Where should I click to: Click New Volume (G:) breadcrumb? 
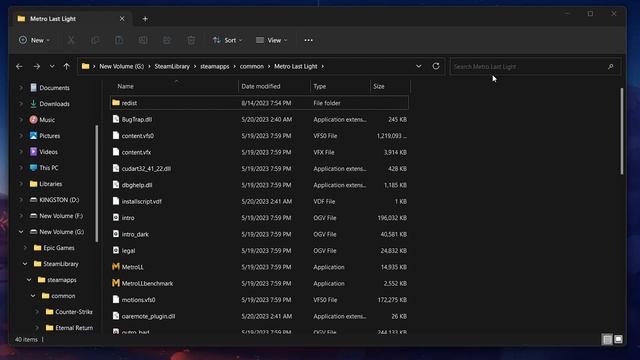point(122,66)
